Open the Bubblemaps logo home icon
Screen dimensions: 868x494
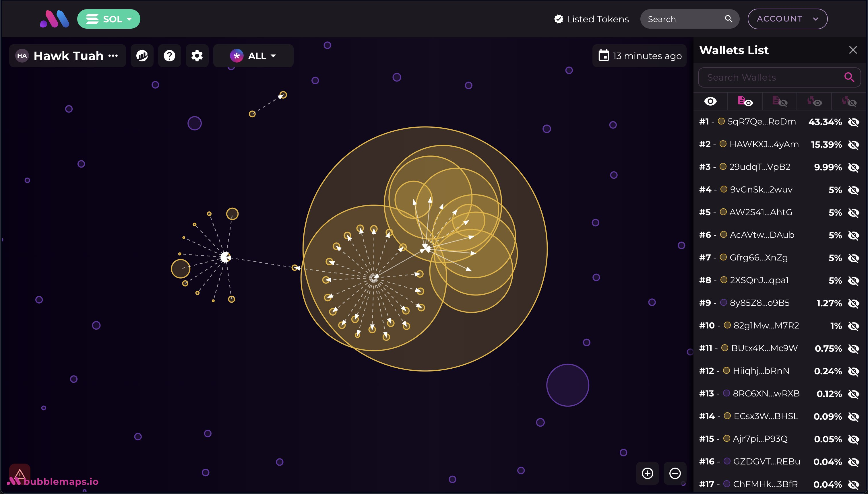click(54, 19)
